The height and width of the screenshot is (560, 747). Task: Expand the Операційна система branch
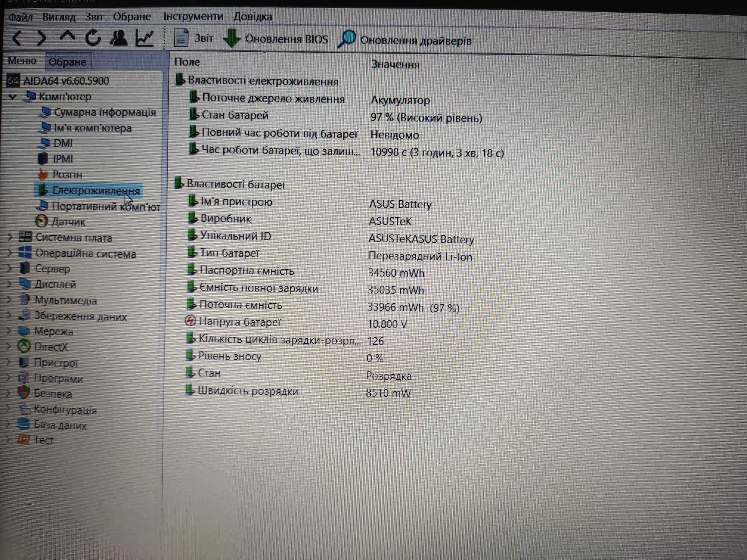click(10, 253)
